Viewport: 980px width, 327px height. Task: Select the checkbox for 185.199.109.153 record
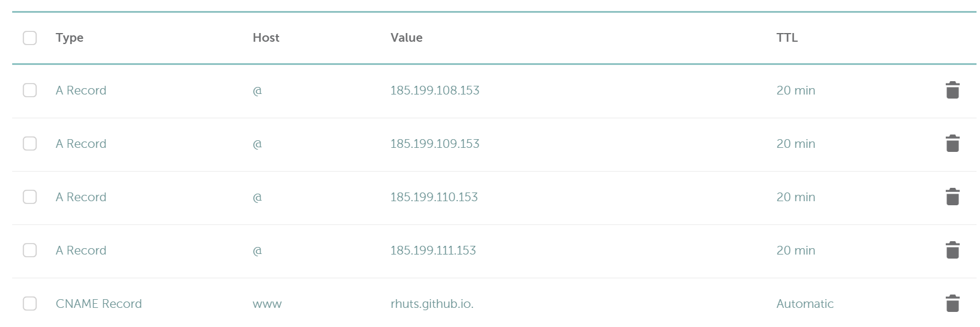click(x=30, y=144)
